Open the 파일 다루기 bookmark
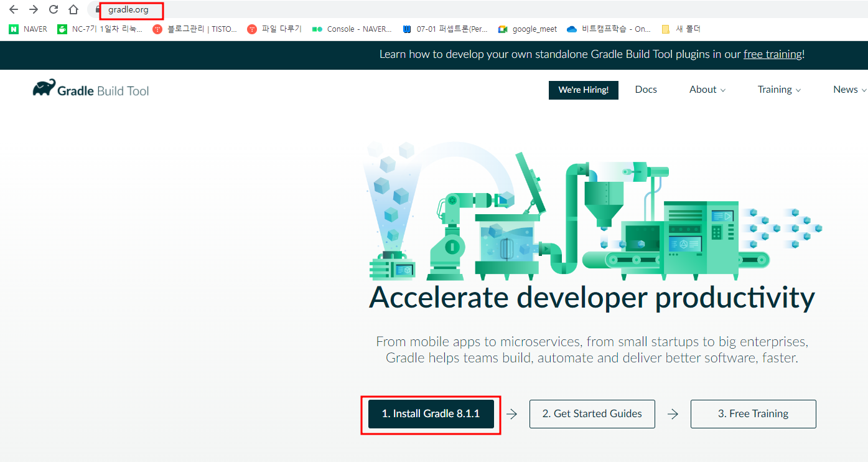The image size is (868, 462). (x=274, y=29)
